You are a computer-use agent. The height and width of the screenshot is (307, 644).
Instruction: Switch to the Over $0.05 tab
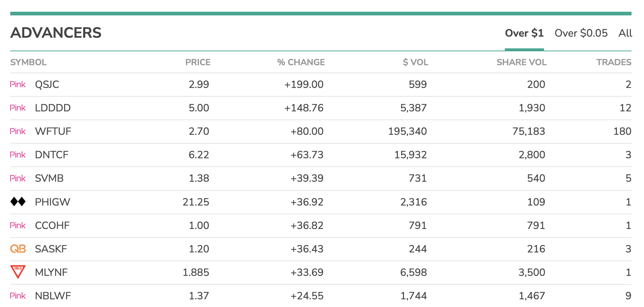pos(581,33)
